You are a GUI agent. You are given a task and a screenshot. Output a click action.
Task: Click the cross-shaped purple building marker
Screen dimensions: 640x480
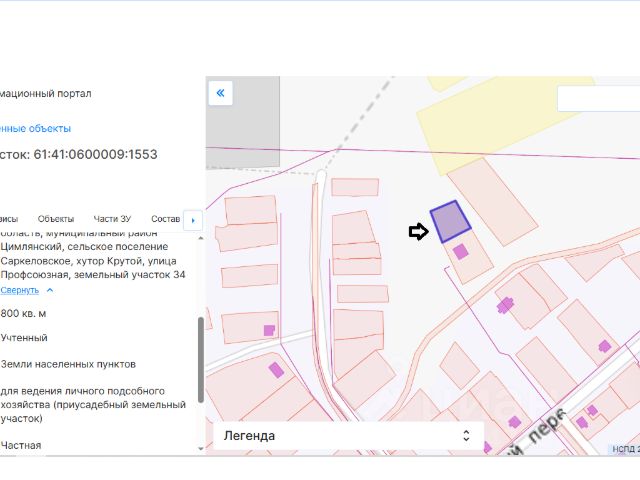tap(506, 305)
